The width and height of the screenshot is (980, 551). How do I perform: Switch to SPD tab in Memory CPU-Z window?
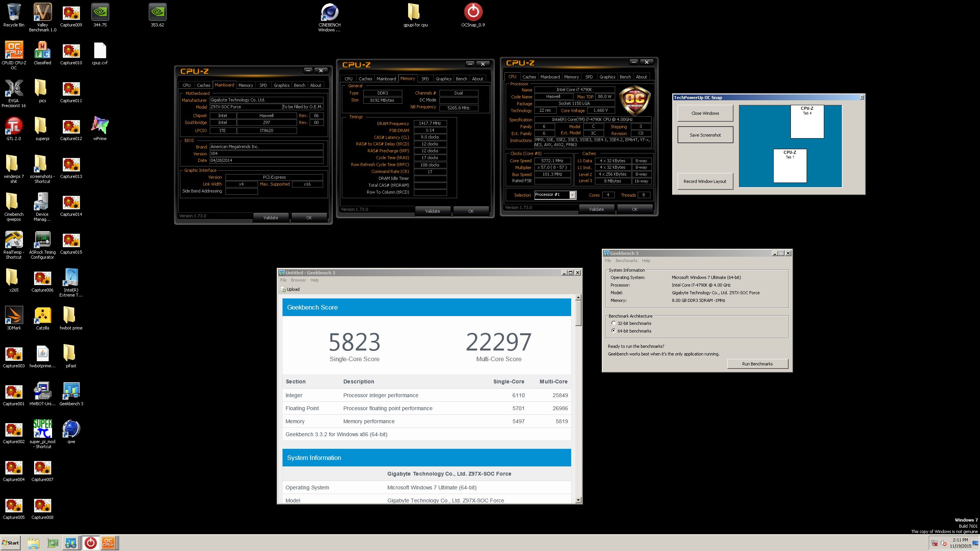[425, 79]
